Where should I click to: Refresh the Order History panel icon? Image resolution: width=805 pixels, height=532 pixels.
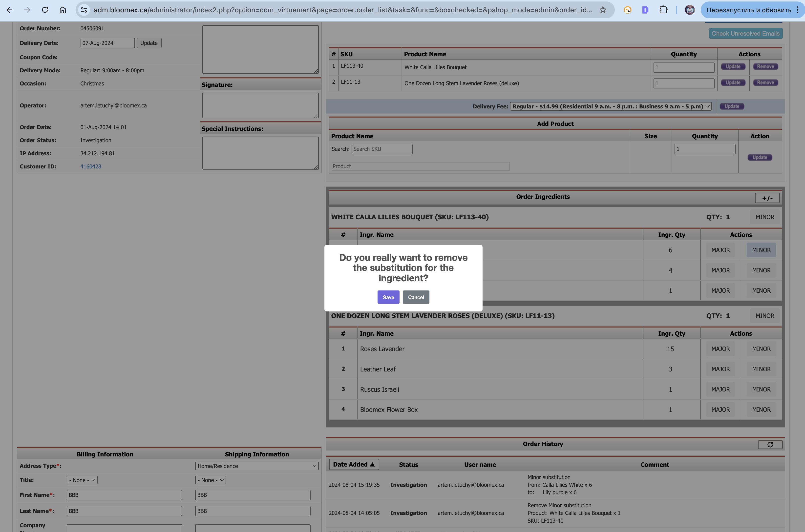tap(770, 445)
